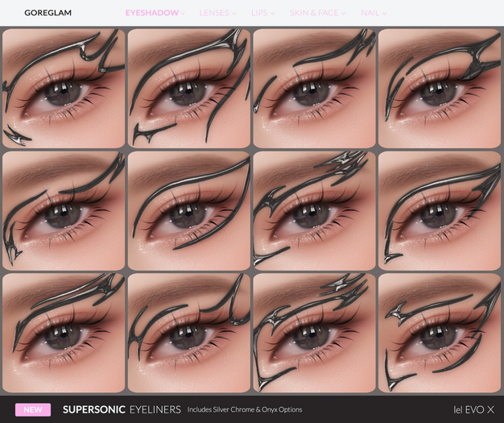Expand the chevron next to SKIN & FACE
Screen dimensions: 504x423
(x=343, y=14)
